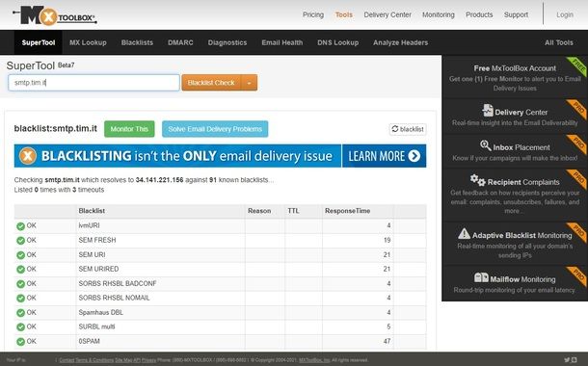This screenshot has width=588, height=366.
Task: Click the OK check icon for SURBL multi
Action: click(x=20, y=327)
